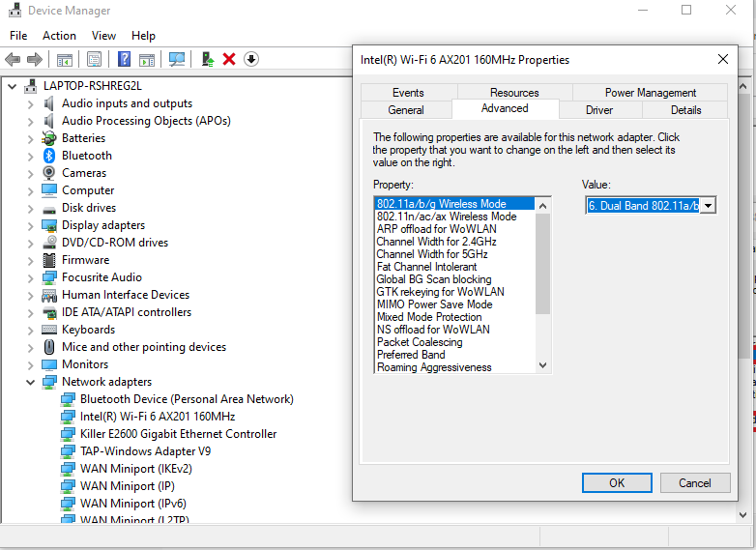756x550 pixels.
Task: Select Channel Width for 5GHz property
Action: (x=454, y=254)
